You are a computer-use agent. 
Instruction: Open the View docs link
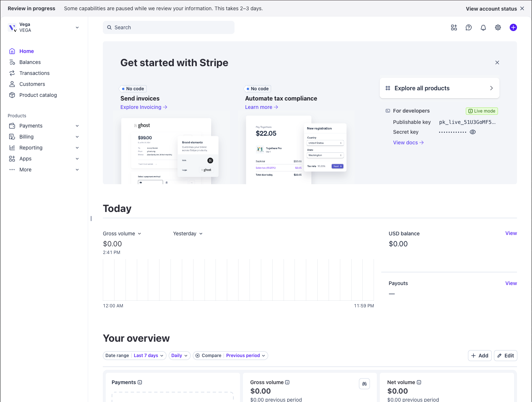tap(408, 143)
